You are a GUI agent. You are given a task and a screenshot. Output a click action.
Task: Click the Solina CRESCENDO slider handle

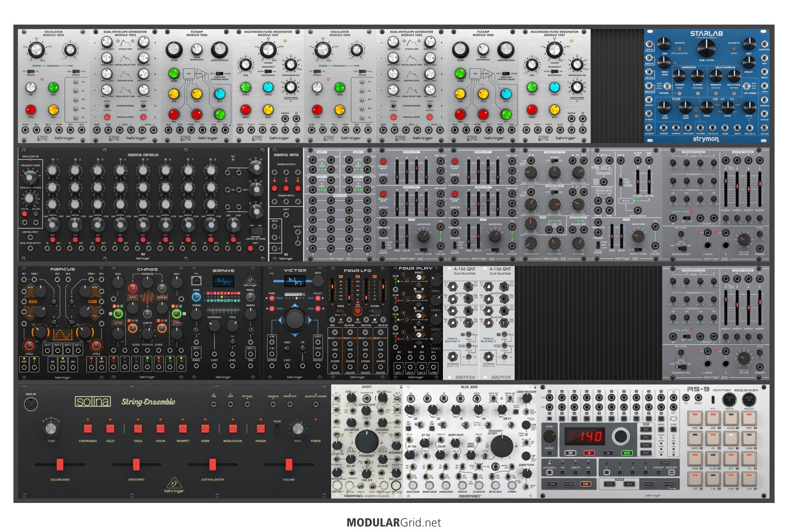tap(136, 465)
